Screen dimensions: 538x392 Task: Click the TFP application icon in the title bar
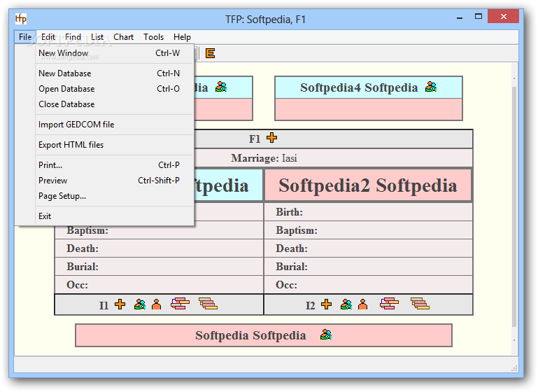[x=21, y=18]
